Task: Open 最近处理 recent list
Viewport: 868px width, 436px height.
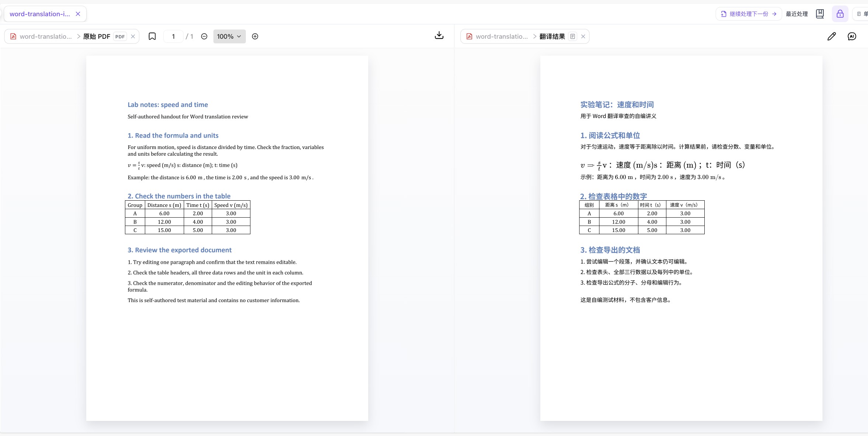Action: [x=796, y=14]
